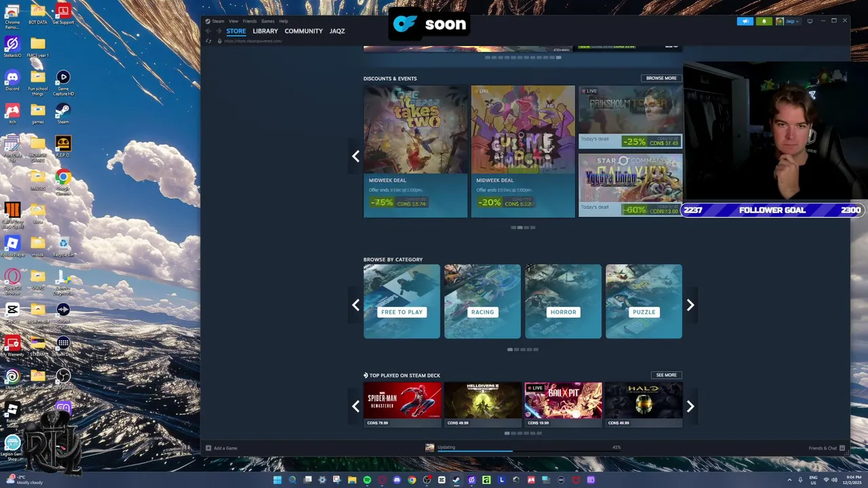The image size is (868, 488).
Task: Show previous Discounts & Events items
Action: point(355,157)
